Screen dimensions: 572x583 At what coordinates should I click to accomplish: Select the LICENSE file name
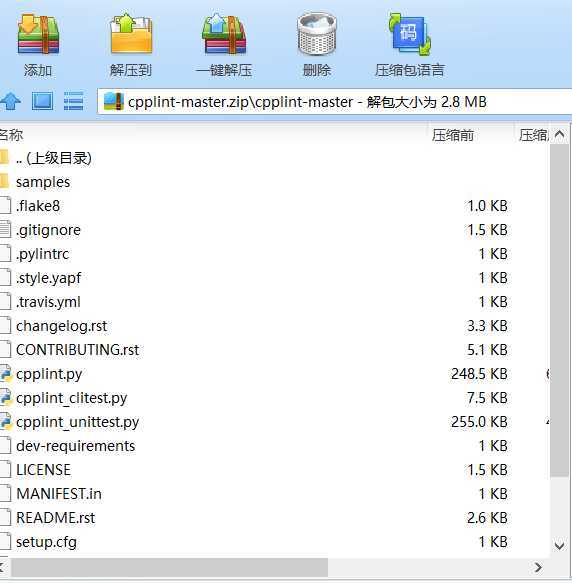coord(43,470)
